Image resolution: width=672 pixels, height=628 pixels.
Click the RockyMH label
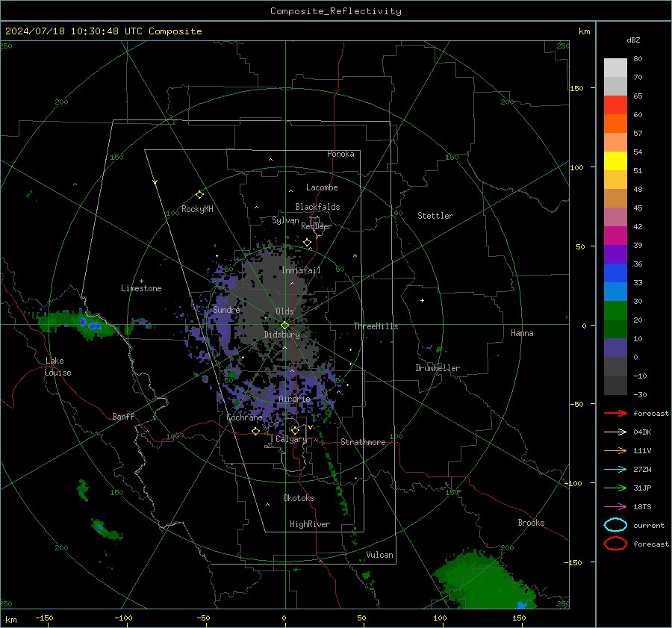coord(197,209)
